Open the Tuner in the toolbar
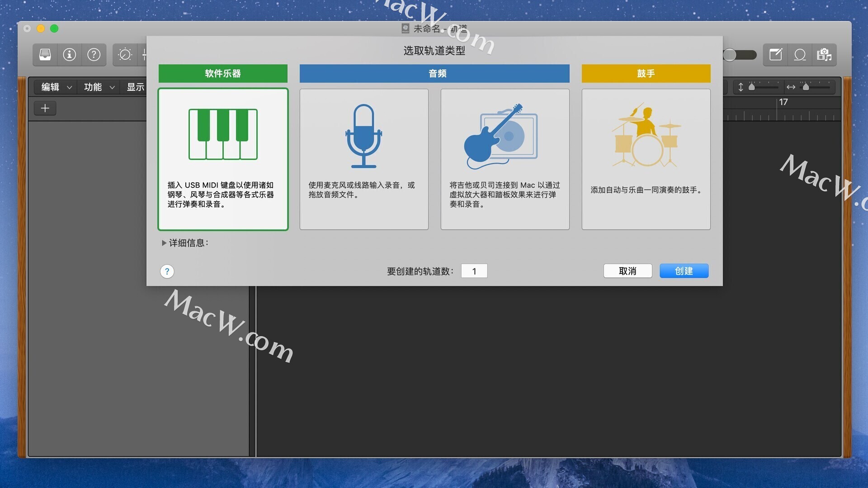This screenshot has height=488, width=868. [x=124, y=55]
